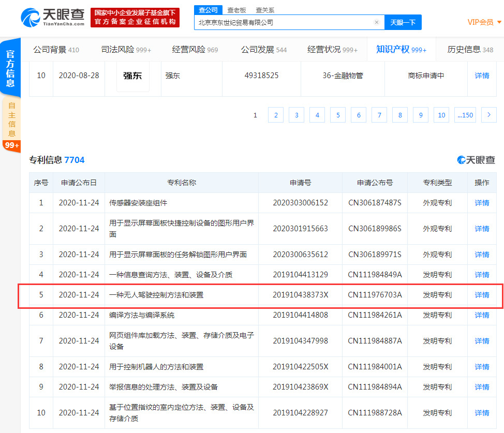The height and width of the screenshot is (433, 504).
Task: Click the 强东 trademark thumbnail
Action: pos(133,76)
